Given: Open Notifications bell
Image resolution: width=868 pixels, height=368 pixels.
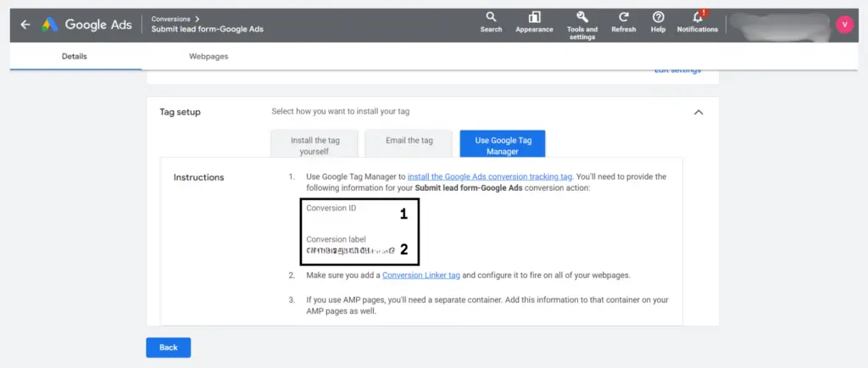Looking at the screenshot, I should [698, 22].
